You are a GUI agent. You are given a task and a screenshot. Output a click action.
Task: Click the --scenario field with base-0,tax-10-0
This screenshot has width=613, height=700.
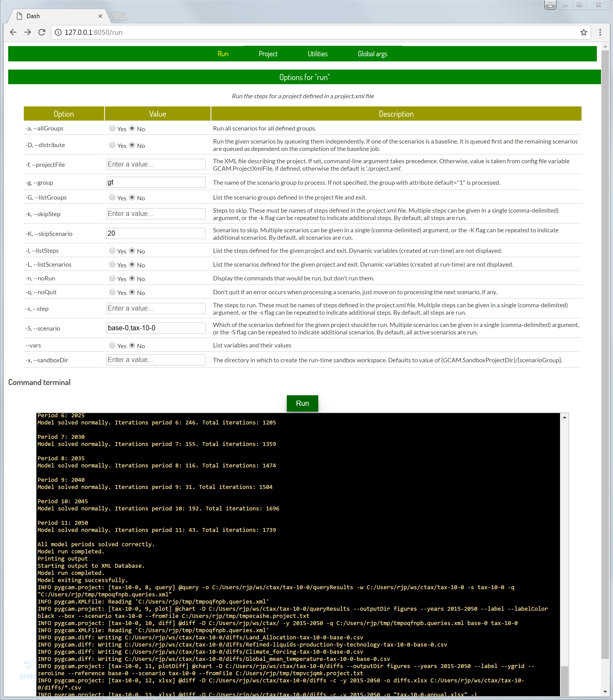point(156,328)
